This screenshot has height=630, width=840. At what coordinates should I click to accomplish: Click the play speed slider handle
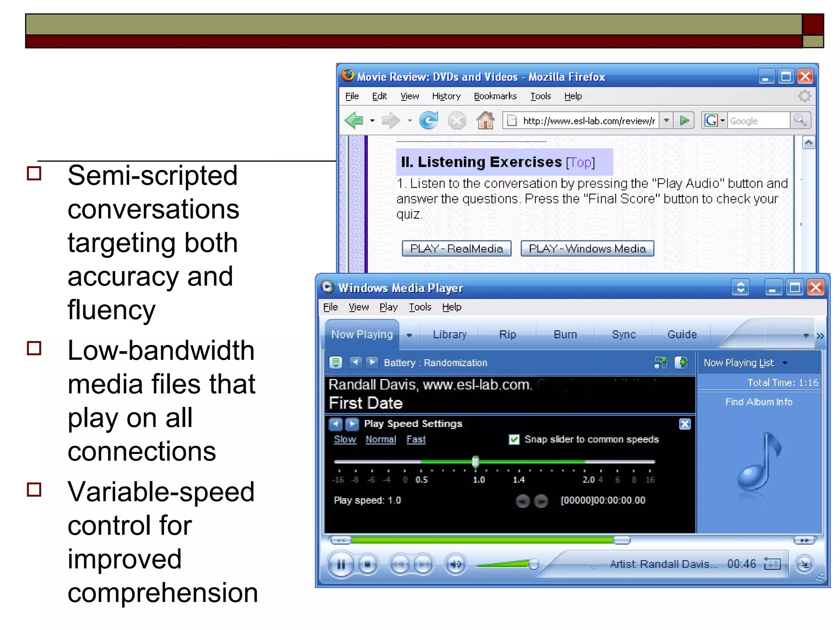click(475, 462)
